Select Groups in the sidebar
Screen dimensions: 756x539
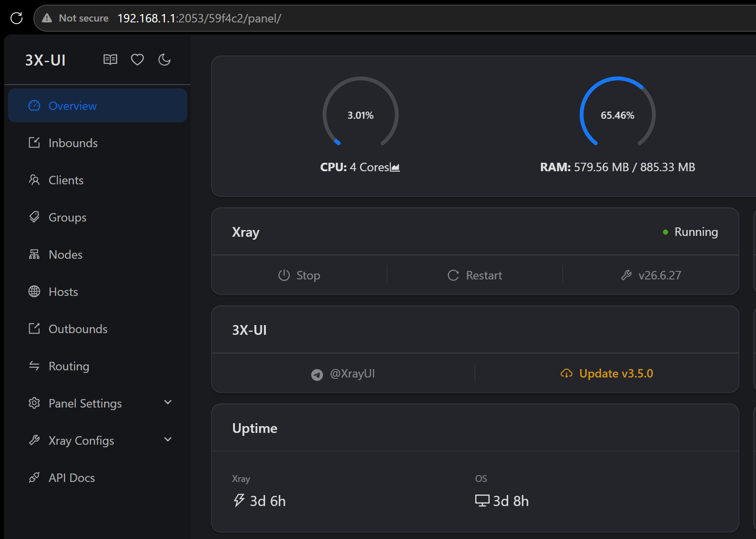(x=98, y=217)
